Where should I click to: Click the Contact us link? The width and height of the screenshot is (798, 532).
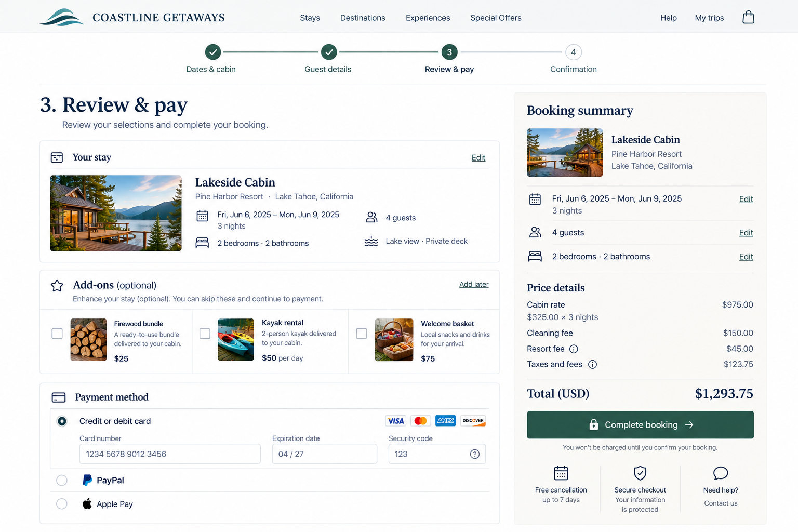721,503
